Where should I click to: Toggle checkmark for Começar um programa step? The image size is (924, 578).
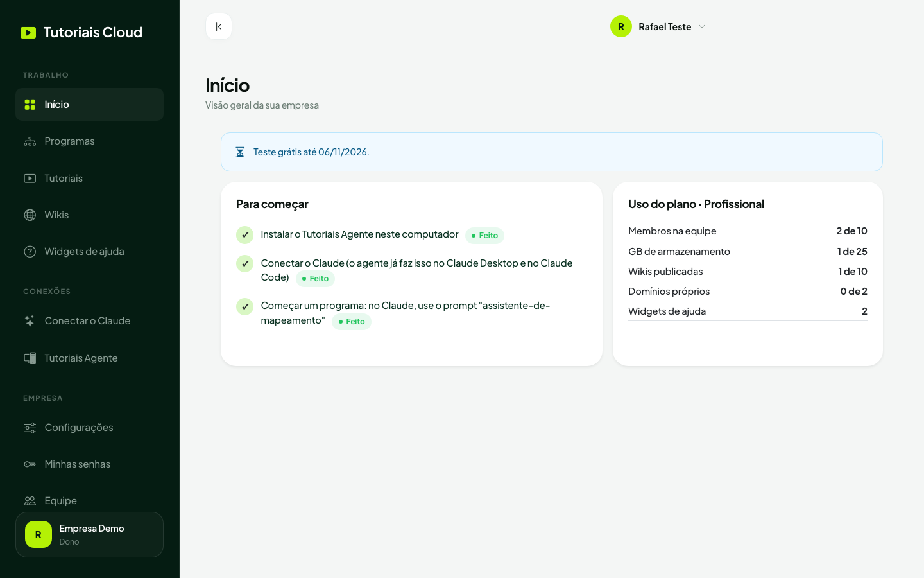tap(245, 307)
